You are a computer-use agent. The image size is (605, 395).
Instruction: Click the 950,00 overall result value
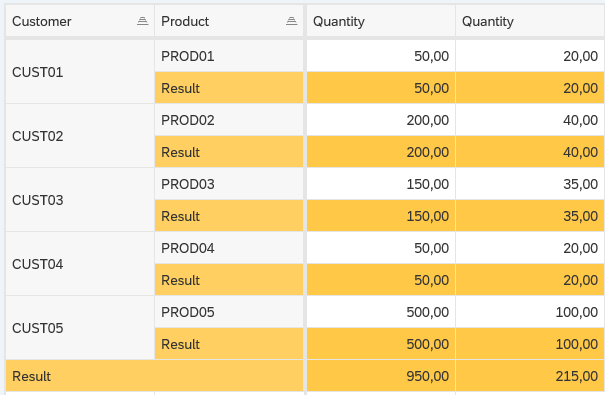[x=381, y=376]
